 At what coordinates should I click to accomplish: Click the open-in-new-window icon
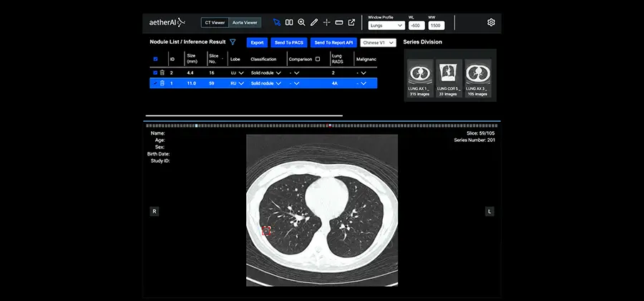coord(351,22)
